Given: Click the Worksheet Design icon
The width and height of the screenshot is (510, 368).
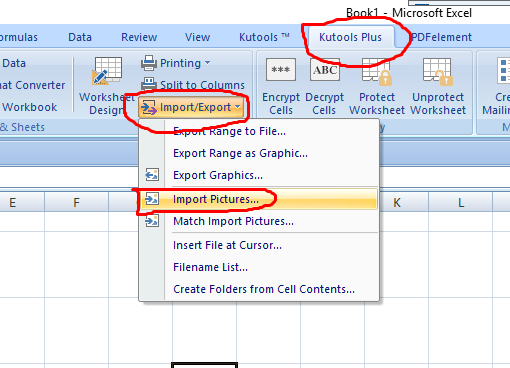Looking at the screenshot, I should 107,71.
